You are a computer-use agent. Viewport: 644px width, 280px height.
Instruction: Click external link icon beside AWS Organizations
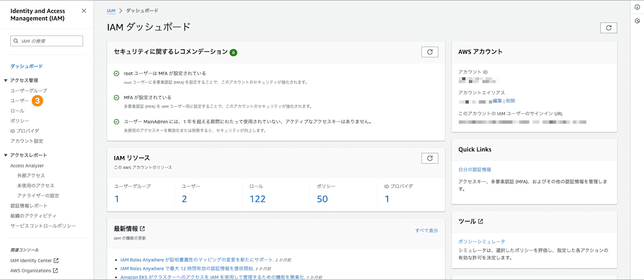[x=56, y=271]
